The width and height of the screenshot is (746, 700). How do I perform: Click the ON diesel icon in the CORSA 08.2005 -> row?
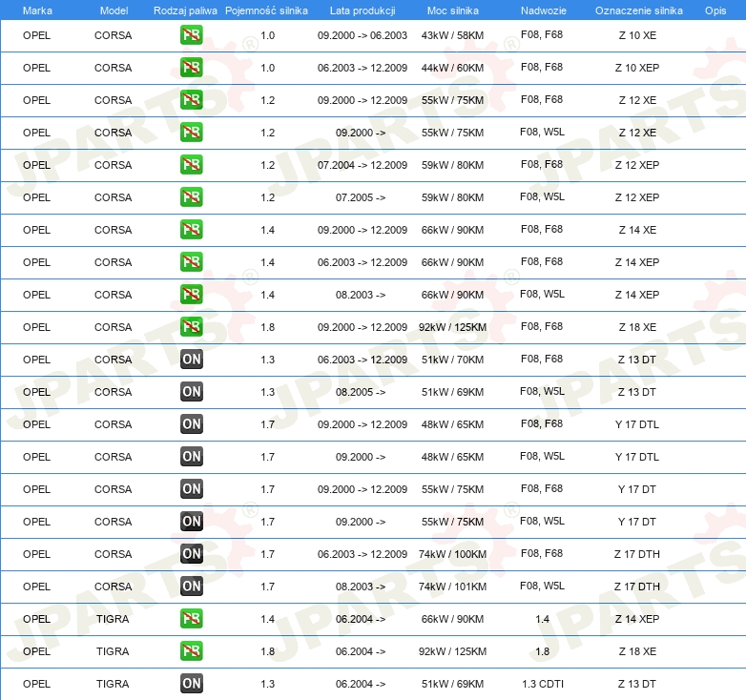click(191, 392)
